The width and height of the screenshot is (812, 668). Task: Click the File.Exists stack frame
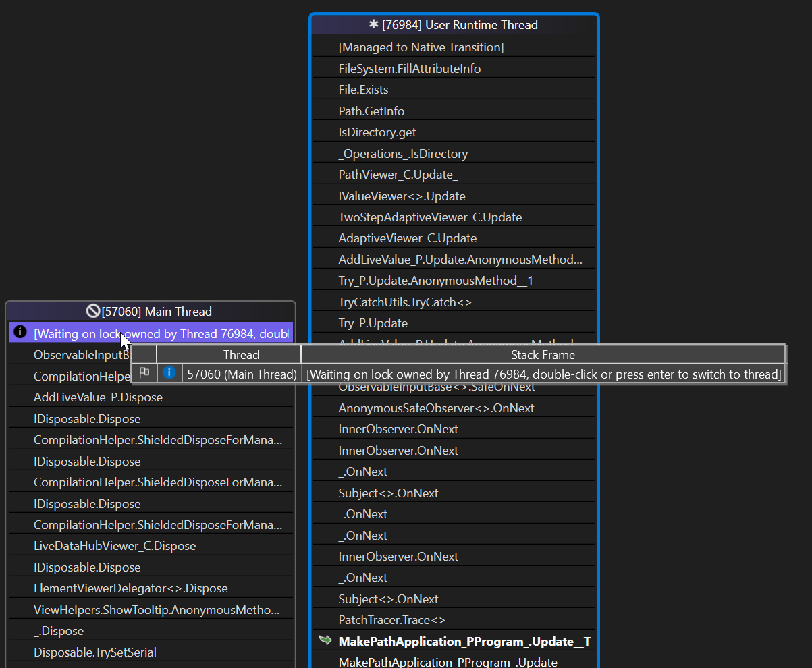point(363,90)
